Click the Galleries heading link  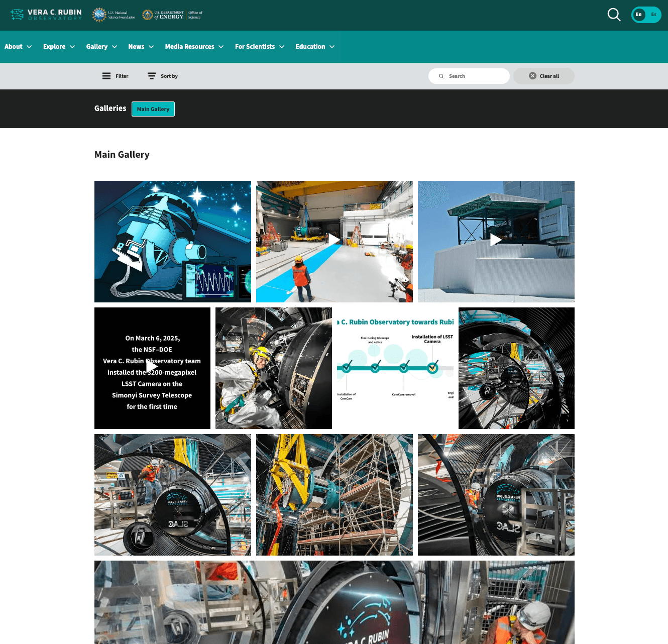click(x=110, y=109)
